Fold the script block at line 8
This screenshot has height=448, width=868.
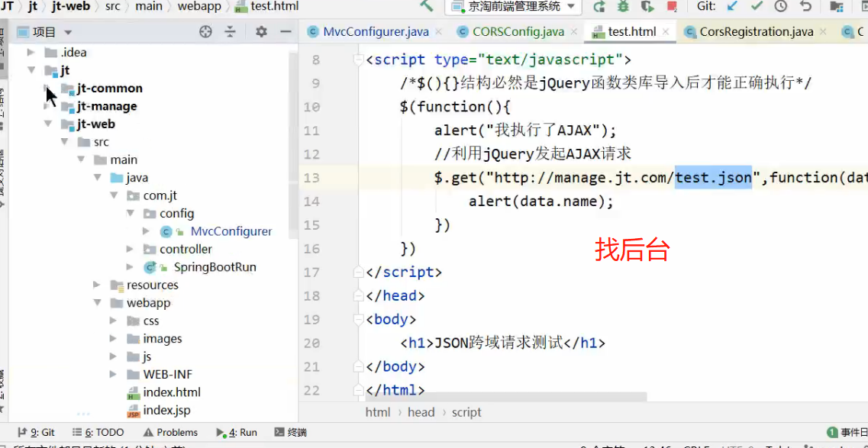(x=360, y=60)
